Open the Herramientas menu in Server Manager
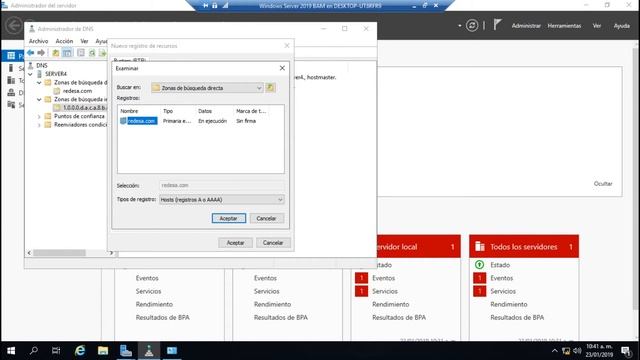This screenshot has height=360, width=640. point(564,26)
